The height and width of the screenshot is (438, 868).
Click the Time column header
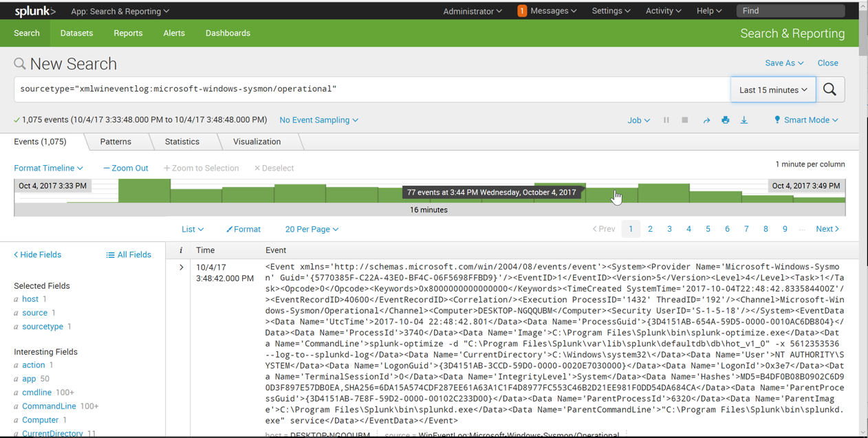(x=206, y=250)
